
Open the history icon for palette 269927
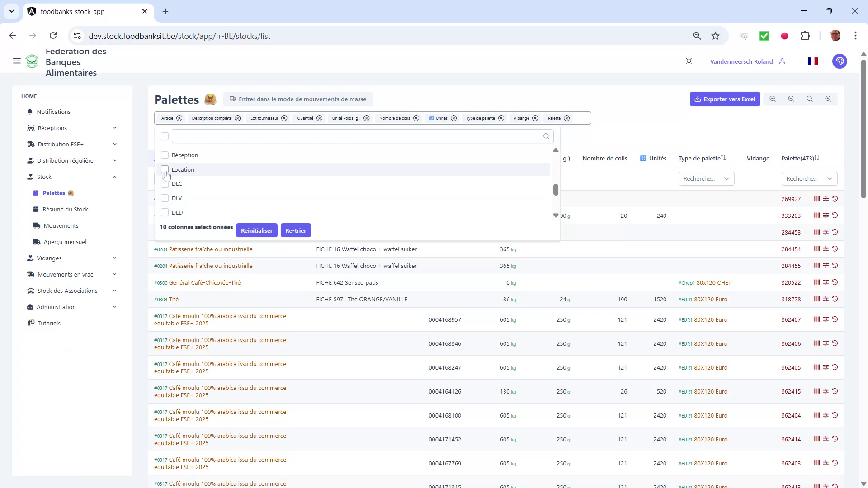click(x=835, y=199)
